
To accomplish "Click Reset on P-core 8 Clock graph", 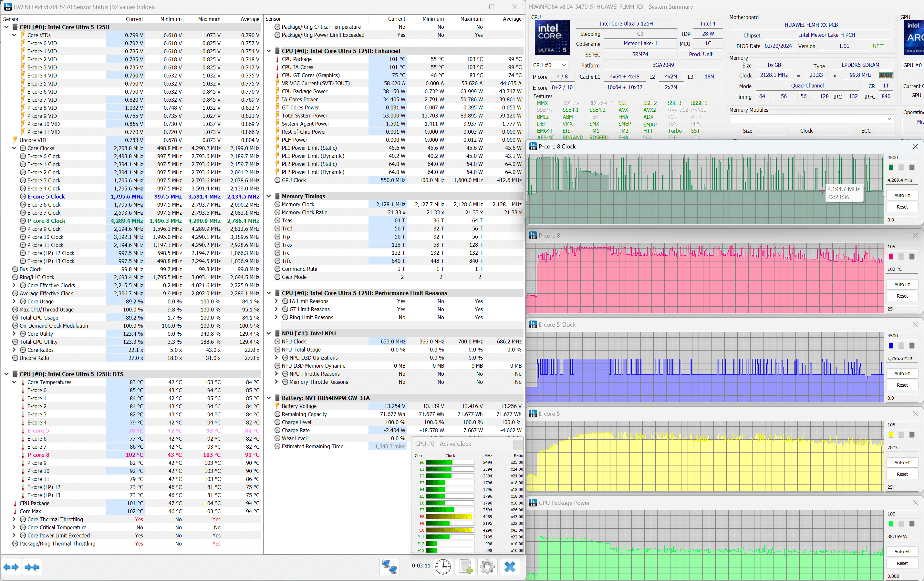I will point(902,207).
